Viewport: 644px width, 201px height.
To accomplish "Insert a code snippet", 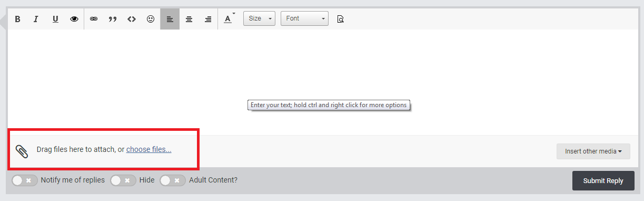I will click(132, 19).
